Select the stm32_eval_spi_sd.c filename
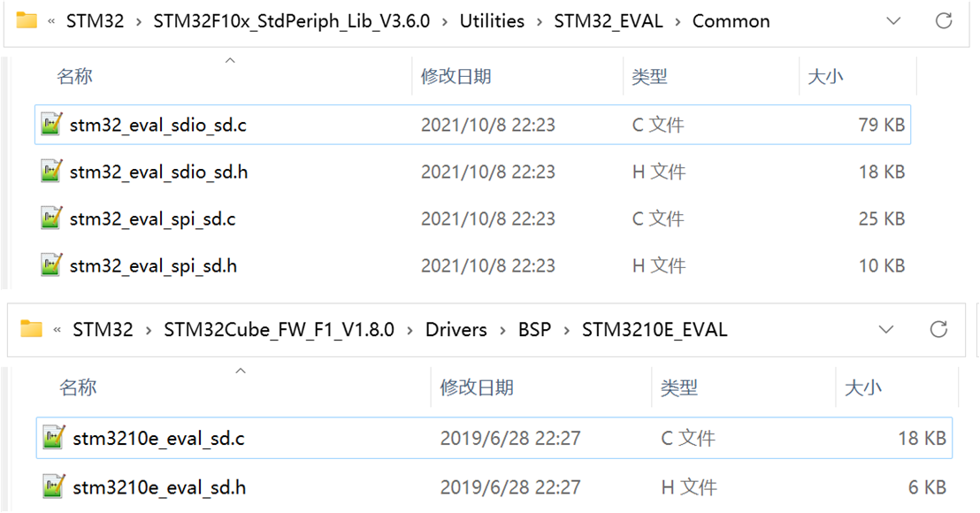 (x=152, y=219)
